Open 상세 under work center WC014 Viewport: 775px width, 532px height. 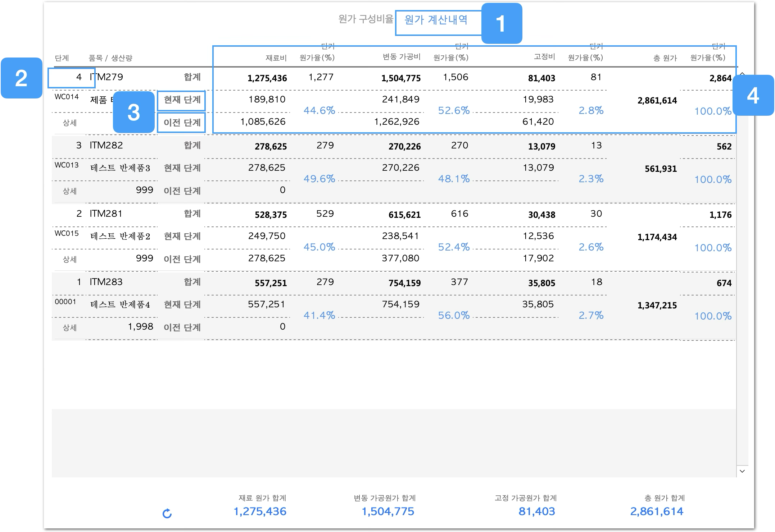pyautogui.click(x=70, y=123)
